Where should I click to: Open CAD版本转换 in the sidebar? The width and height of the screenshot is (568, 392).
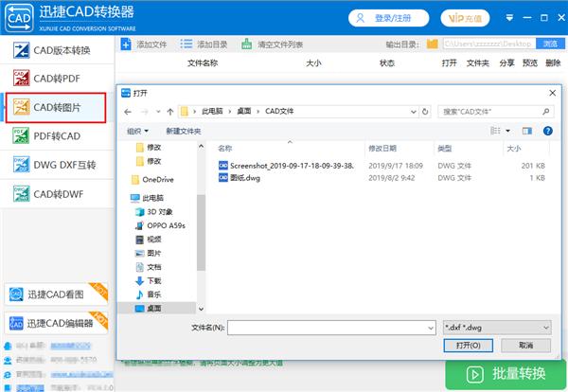(x=57, y=50)
